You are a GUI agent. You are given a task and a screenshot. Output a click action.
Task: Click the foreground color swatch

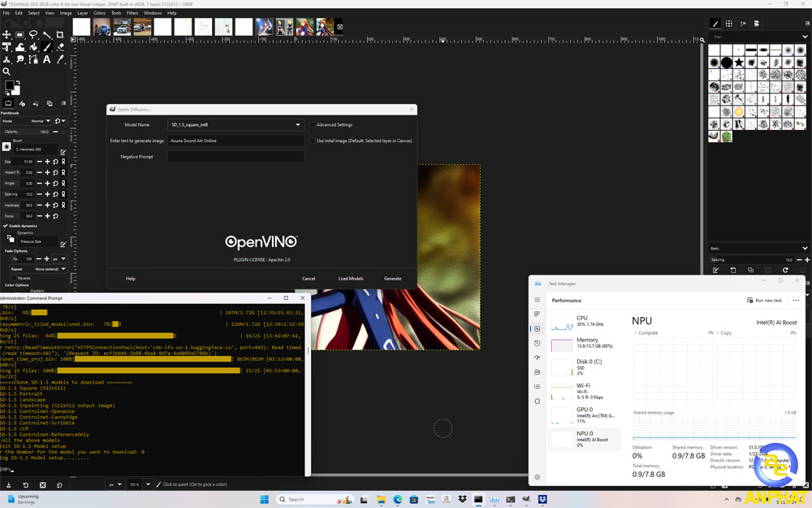9,86
